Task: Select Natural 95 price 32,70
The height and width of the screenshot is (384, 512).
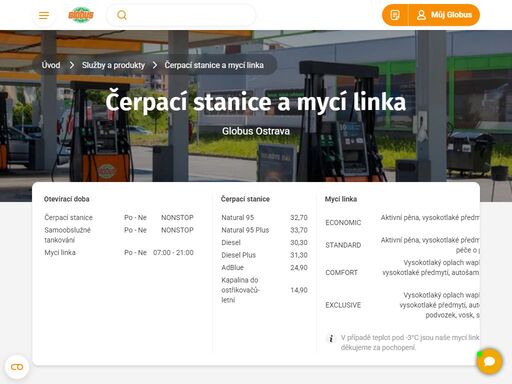Action: click(x=299, y=218)
